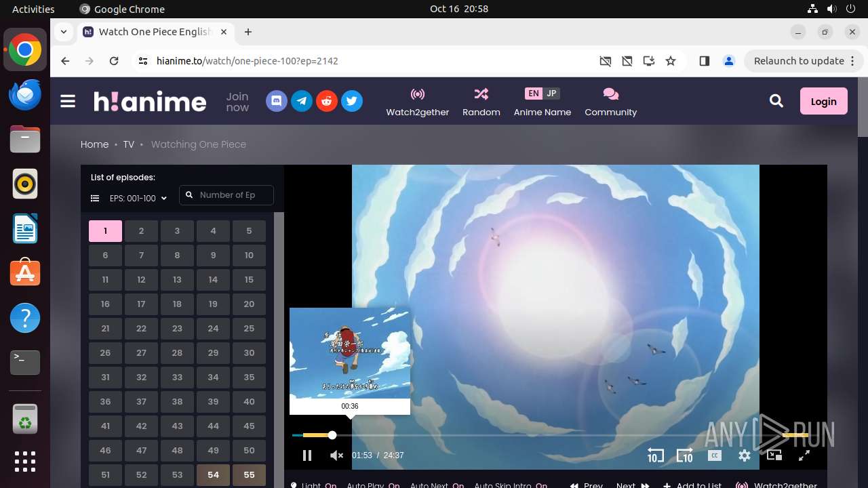Go to the Prev episode

tap(587, 485)
